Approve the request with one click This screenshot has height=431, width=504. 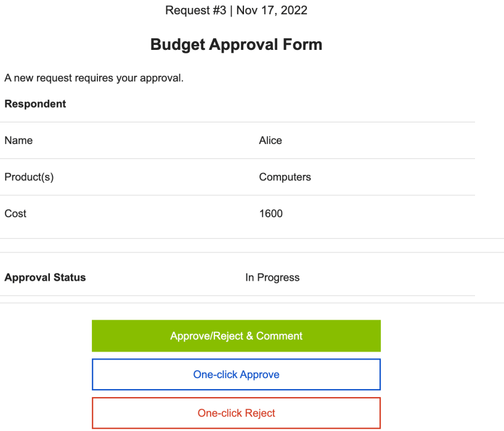[236, 374]
